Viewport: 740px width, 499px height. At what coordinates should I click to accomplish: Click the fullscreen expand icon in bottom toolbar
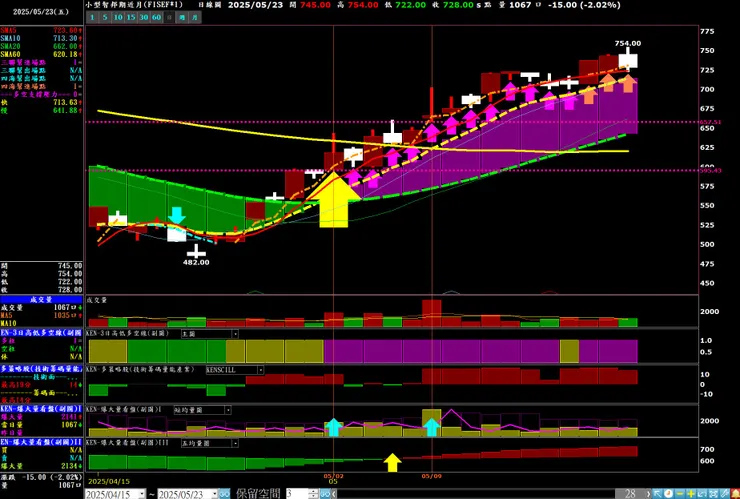pyautogui.click(x=713, y=494)
